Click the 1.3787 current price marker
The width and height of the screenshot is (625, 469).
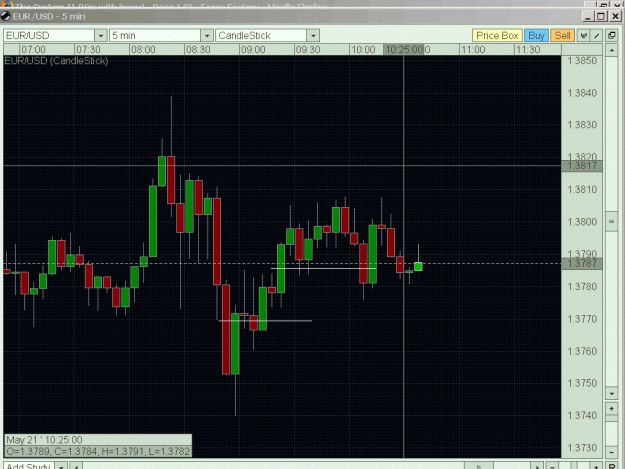pyautogui.click(x=582, y=263)
